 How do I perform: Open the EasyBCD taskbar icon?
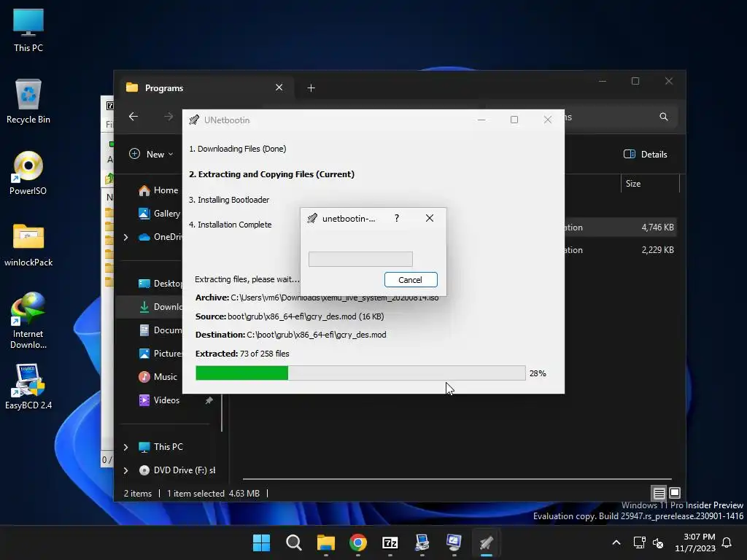(x=422, y=542)
